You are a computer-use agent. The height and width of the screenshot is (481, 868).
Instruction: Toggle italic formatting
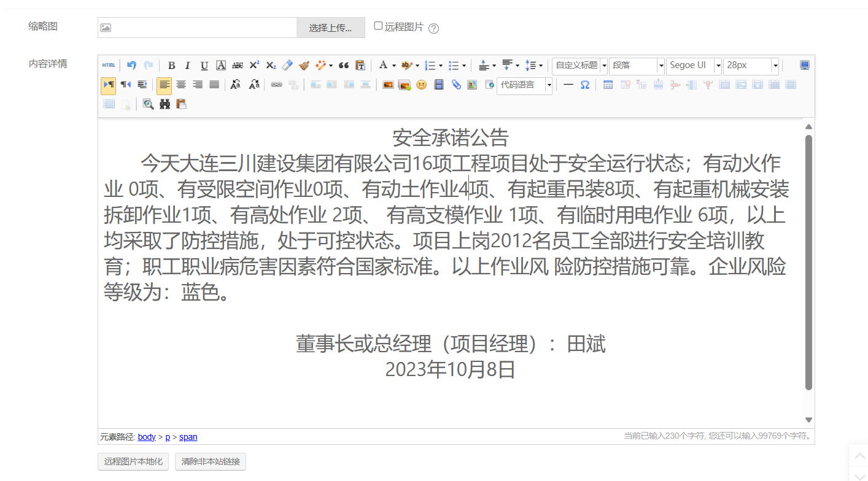[x=188, y=65]
